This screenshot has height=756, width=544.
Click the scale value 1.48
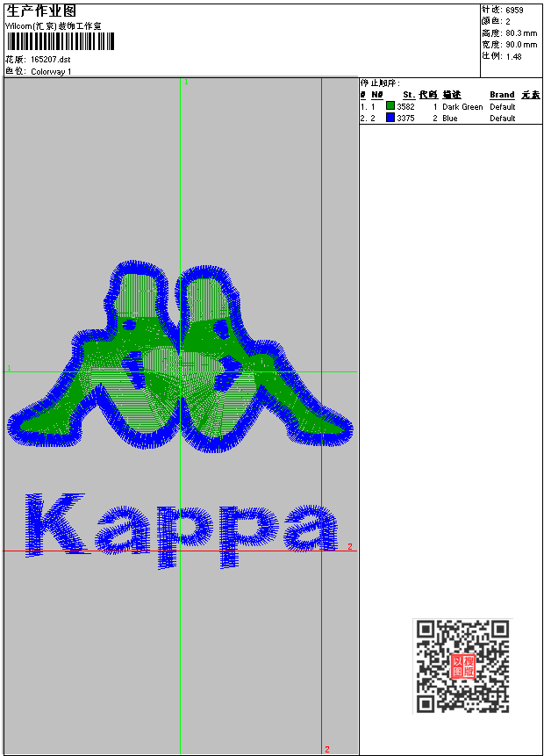tap(513, 56)
